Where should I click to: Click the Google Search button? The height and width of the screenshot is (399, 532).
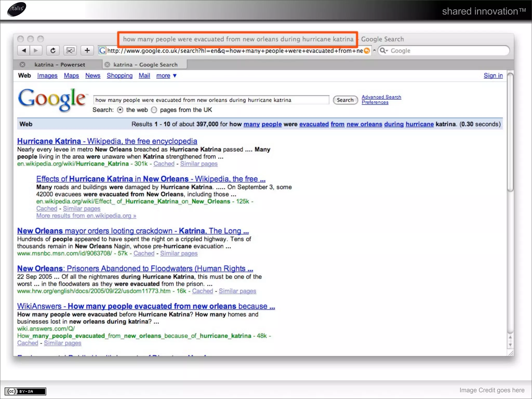(x=345, y=100)
